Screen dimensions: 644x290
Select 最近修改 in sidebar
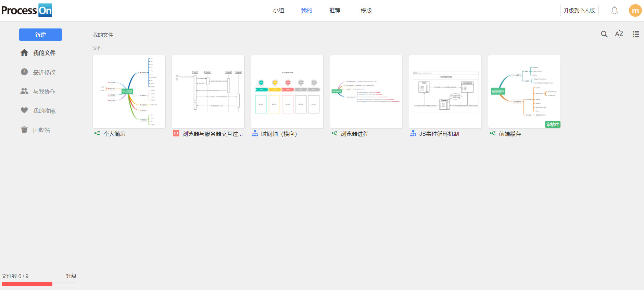(x=45, y=72)
